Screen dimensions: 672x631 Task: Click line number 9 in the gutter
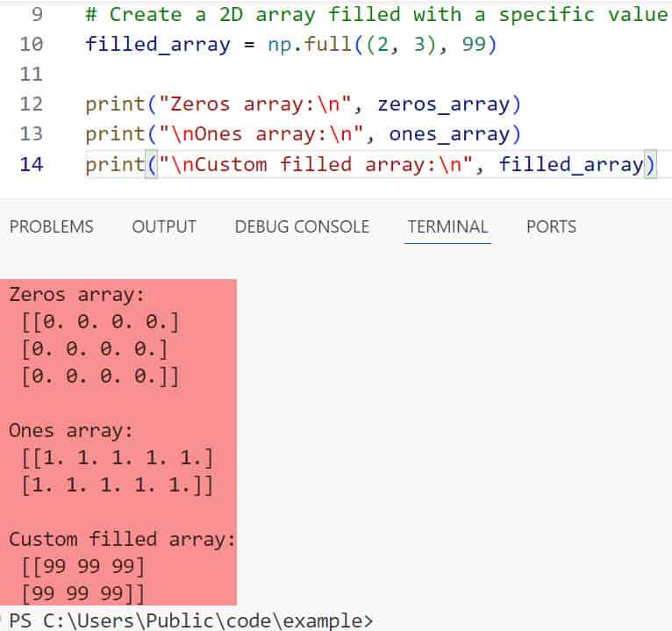click(x=36, y=15)
